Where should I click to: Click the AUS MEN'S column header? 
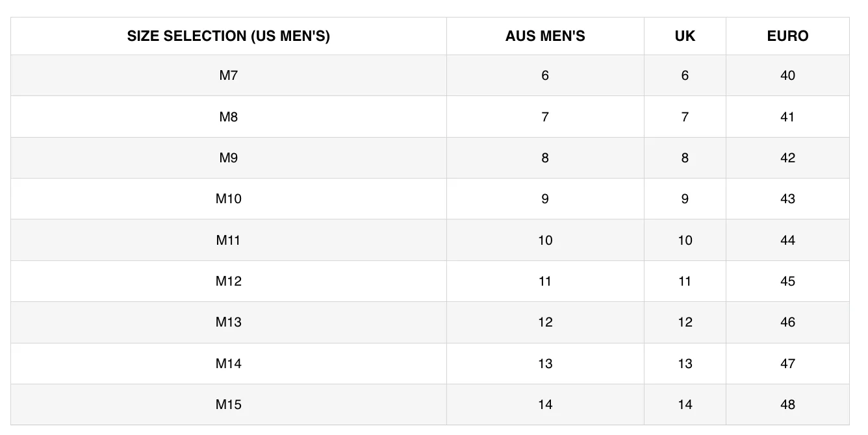point(545,36)
